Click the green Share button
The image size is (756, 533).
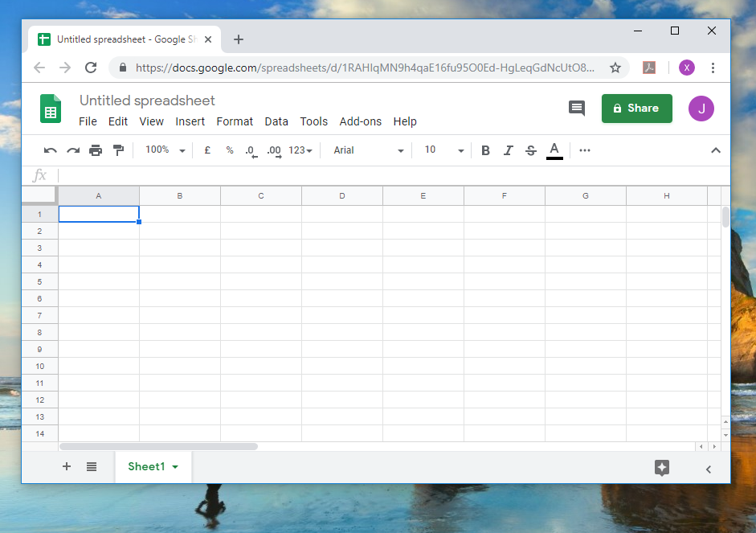click(x=636, y=109)
